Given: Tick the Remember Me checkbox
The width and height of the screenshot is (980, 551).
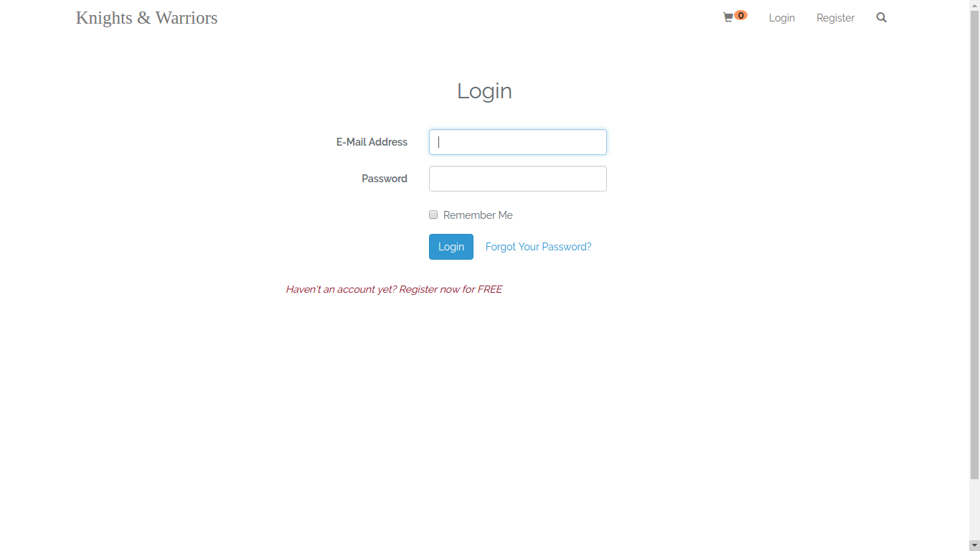Looking at the screenshot, I should click(433, 215).
